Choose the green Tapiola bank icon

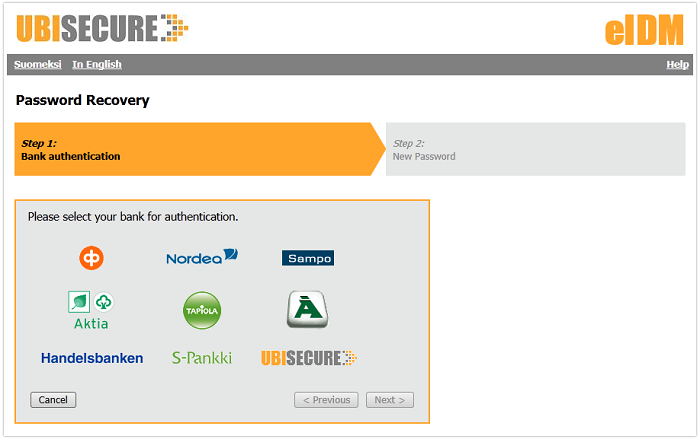pos(202,310)
